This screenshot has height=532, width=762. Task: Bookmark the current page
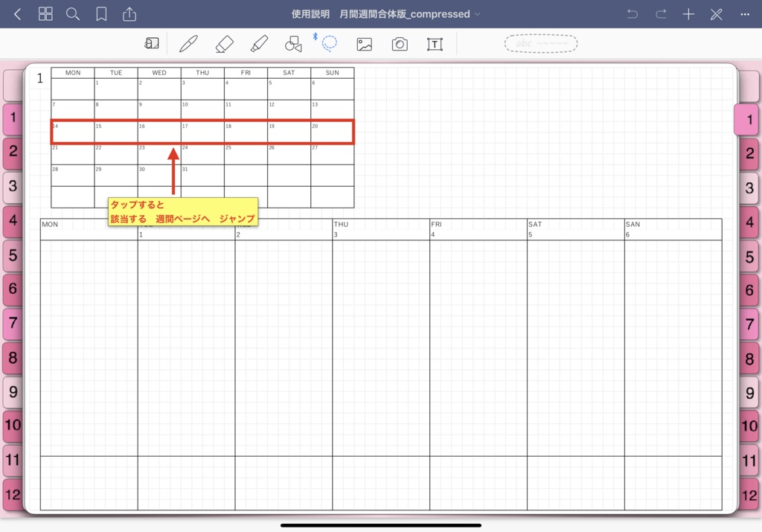point(101,14)
